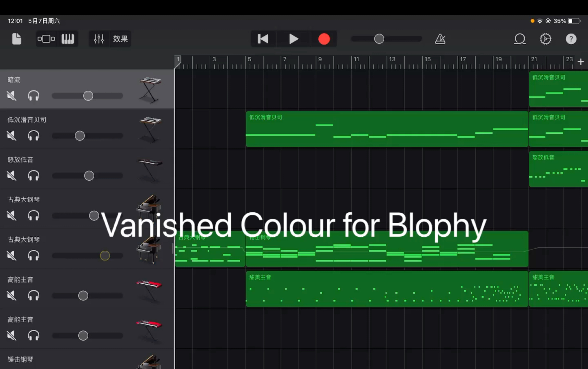This screenshot has width=588, height=369.
Task: Solo the 暗流 track with headphones
Action: point(33,96)
